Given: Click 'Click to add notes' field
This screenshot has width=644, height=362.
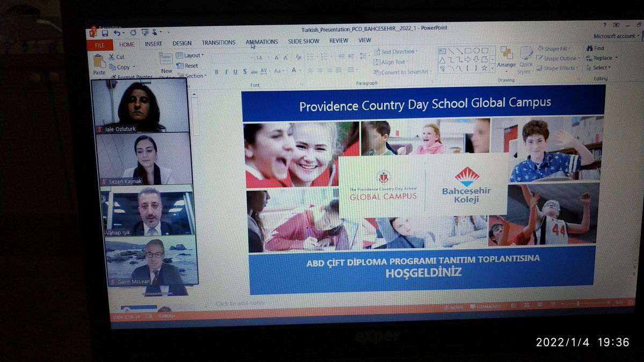Looking at the screenshot, I should 239,304.
